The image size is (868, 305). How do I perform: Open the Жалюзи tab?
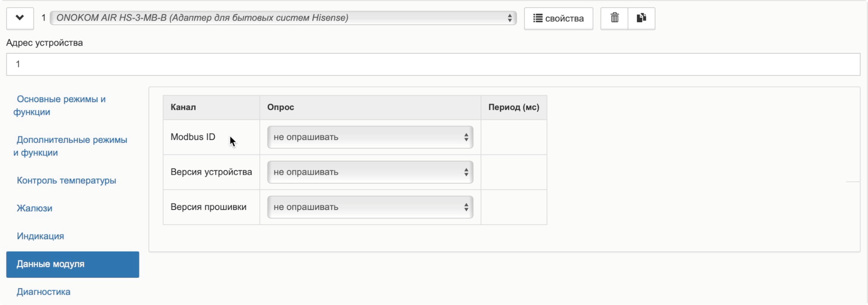click(x=34, y=208)
